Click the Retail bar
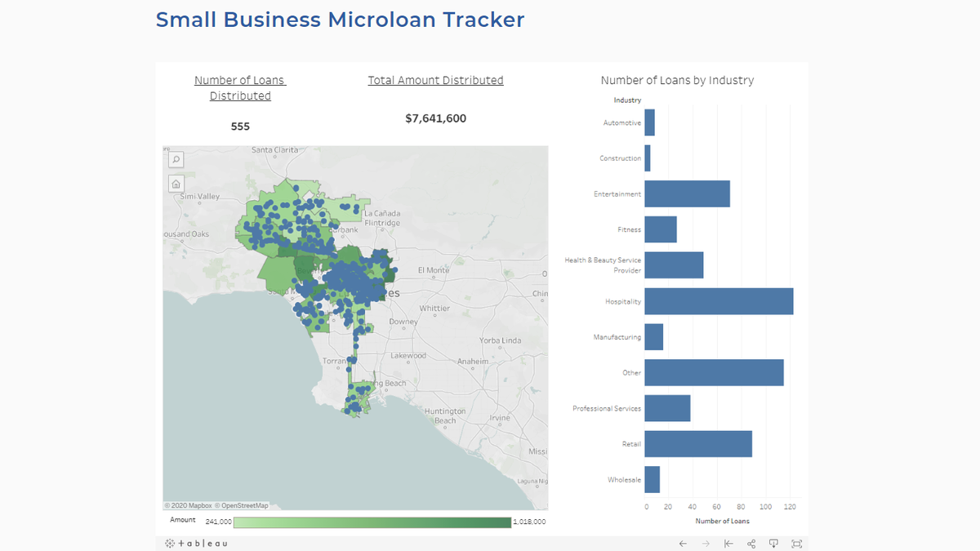Viewport: 980px width, 551px height. tap(697, 444)
